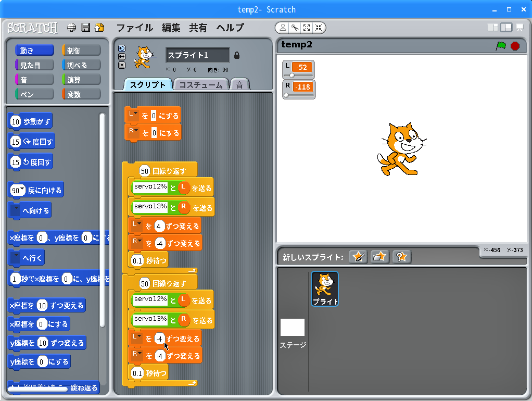The height and width of the screenshot is (401, 532).
Task: Paint a new sprite
Action: point(358,257)
